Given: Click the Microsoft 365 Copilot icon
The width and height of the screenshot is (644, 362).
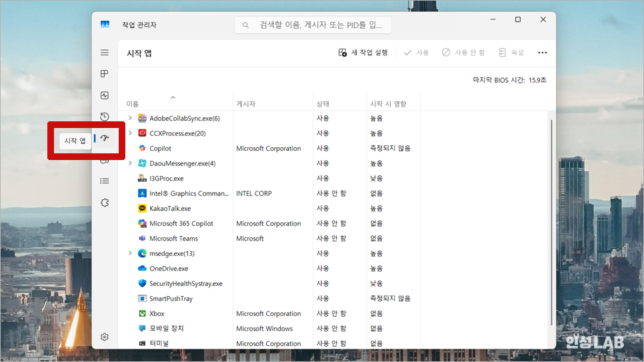Looking at the screenshot, I should pyautogui.click(x=142, y=223).
